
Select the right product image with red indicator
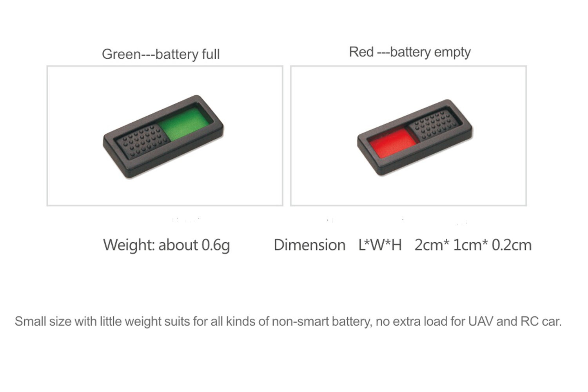[408, 136]
